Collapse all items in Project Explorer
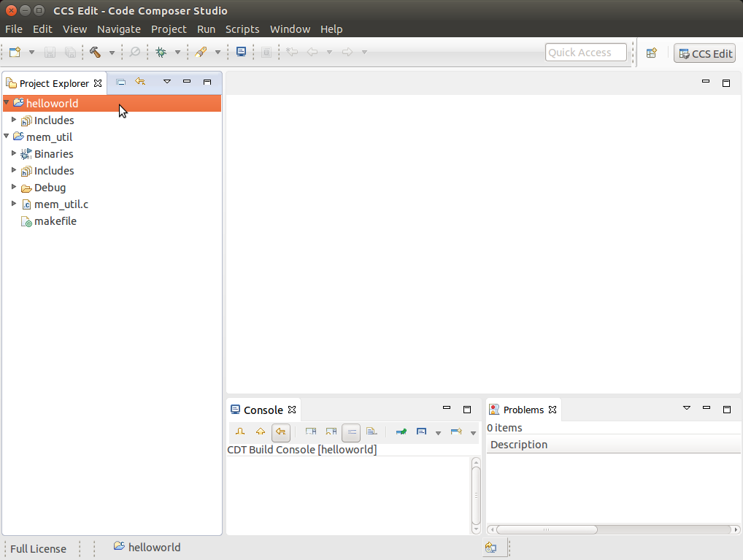The image size is (743, 560). coord(121,83)
